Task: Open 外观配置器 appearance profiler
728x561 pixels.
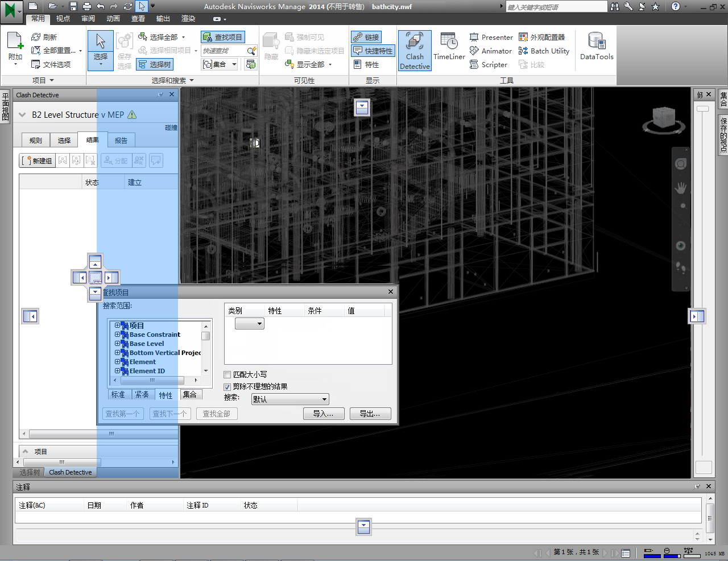Action: (542, 37)
